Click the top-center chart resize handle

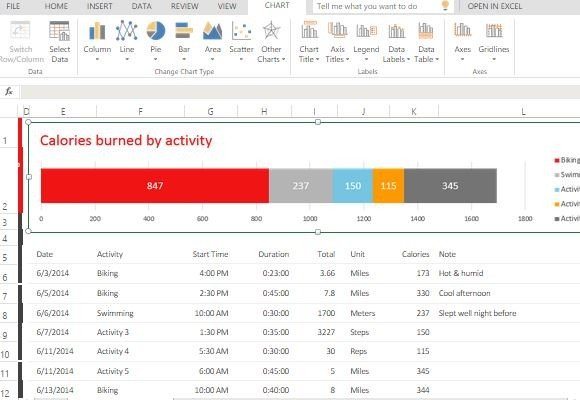[x=318, y=122]
